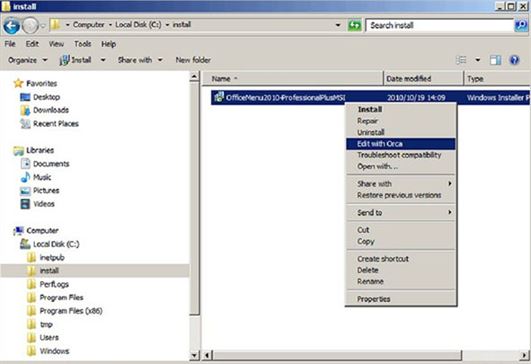Image resolution: width=531 pixels, height=364 pixels.
Task: Select Computer in the address breadcrumb
Action: pos(89,25)
